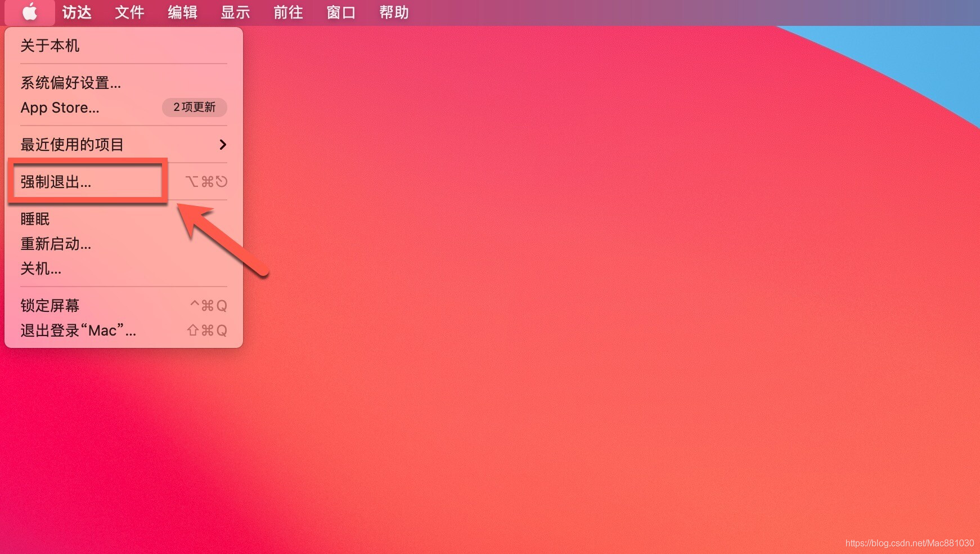The height and width of the screenshot is (554, 980).
Task: Click the Apple logo menu icon
Action: (30, 12)
